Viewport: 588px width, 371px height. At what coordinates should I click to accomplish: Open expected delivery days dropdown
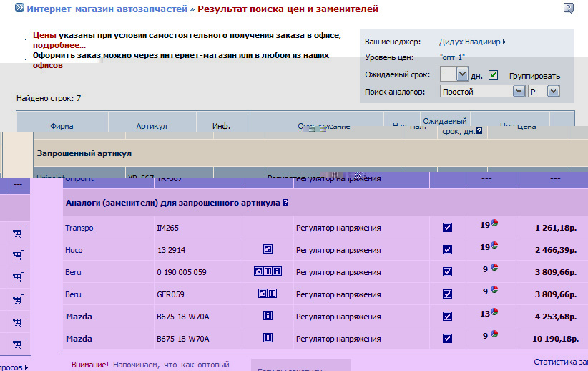click(x=462, y=74)
